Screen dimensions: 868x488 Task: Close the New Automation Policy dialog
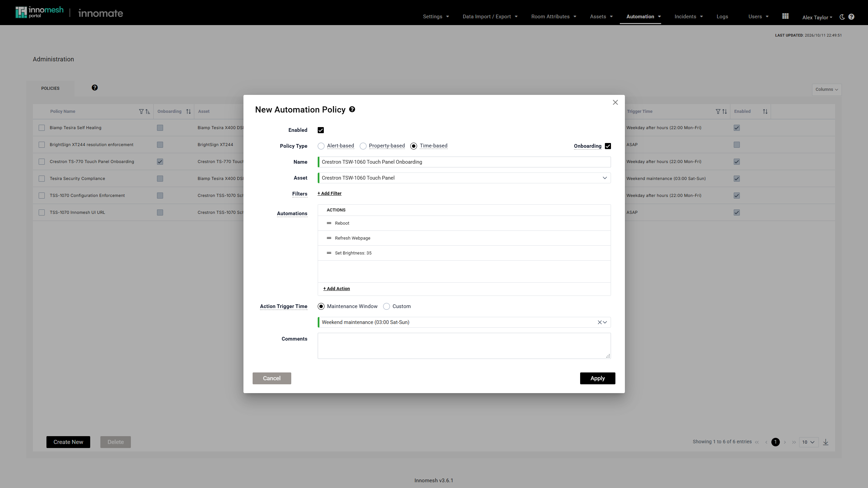tap(615, 102)
